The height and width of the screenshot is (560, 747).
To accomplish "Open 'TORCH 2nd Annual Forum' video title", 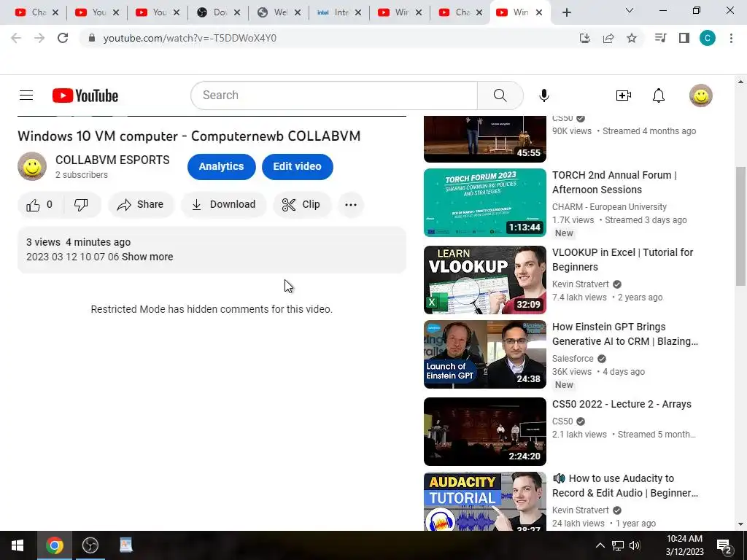I will pos(614,182).
